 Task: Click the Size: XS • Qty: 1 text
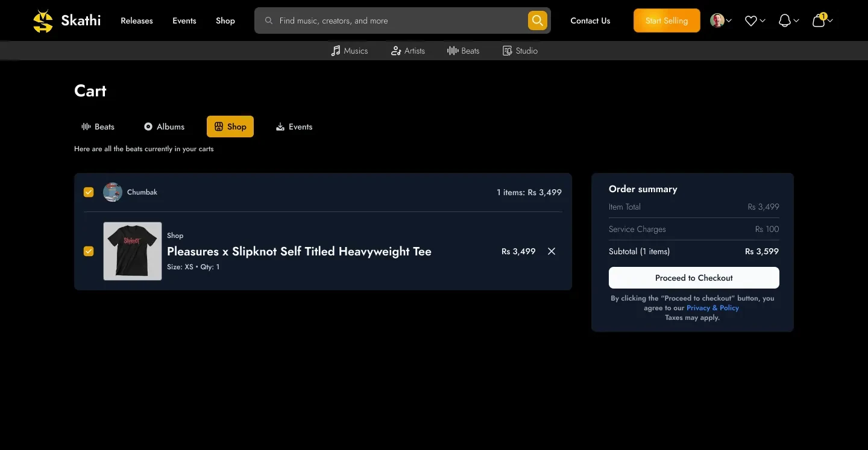pyautogui.click(x=193, y=267)
